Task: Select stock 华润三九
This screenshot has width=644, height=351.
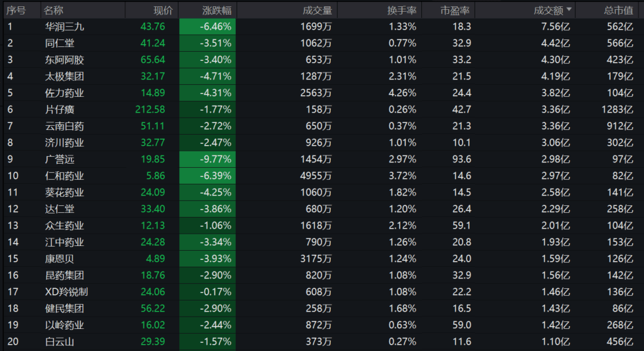Action: 64,27
